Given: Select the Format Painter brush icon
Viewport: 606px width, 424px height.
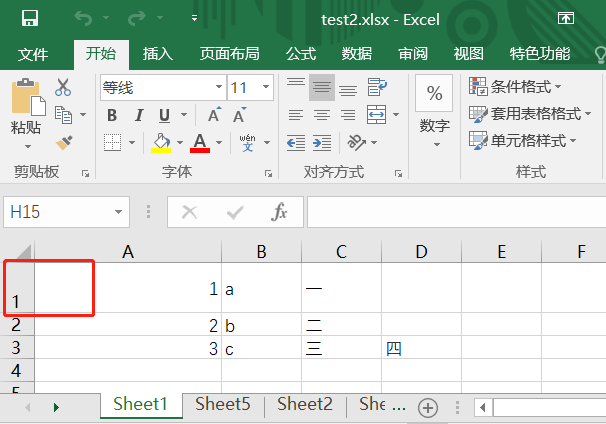Looking at the screenshot, I should [x=63, y=142].
